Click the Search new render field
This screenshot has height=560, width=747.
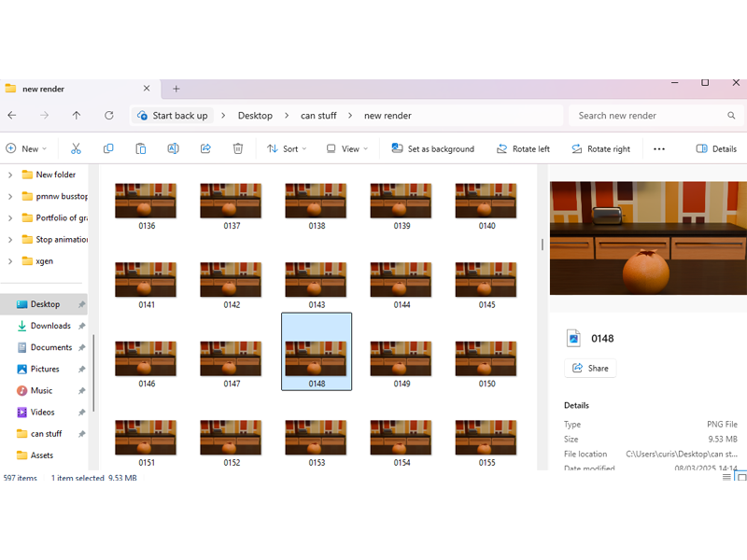649,116
